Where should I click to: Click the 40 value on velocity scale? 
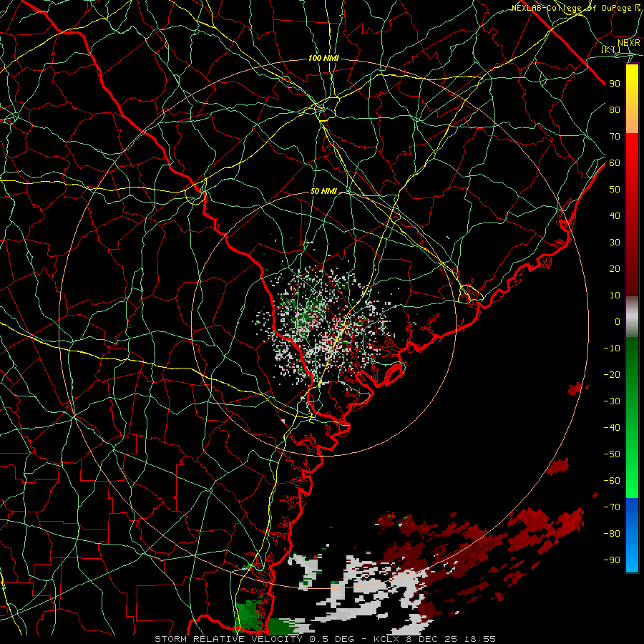coord(615,216)
